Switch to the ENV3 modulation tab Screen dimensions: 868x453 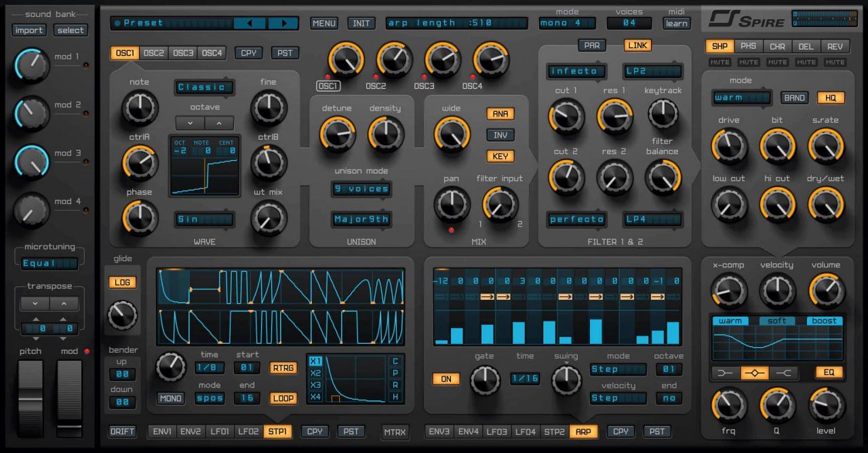point(439,431)
